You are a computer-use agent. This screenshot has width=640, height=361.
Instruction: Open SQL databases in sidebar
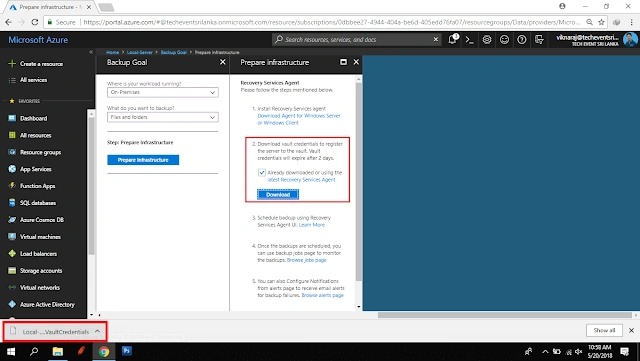(x=38, y=203)
